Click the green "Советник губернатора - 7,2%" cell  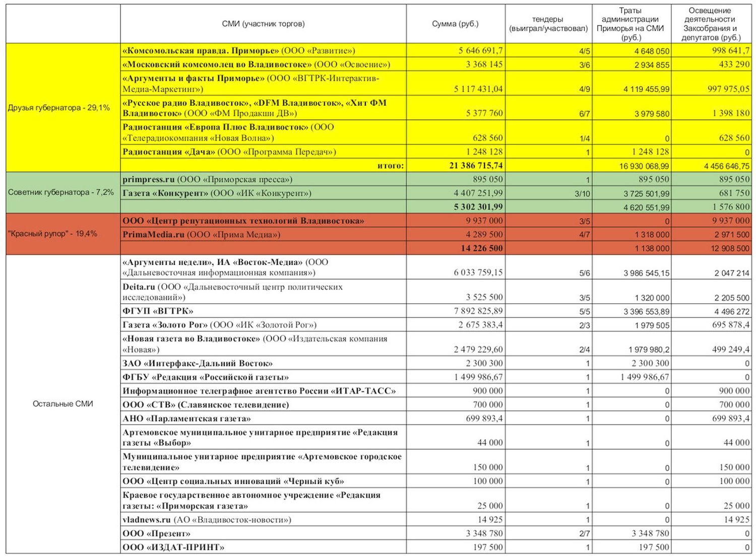pyautogui.click(x=60, y=192)
